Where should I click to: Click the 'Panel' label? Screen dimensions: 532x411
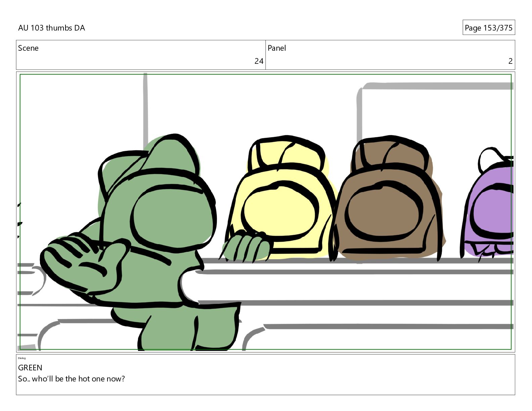click(x=277, y=48)
